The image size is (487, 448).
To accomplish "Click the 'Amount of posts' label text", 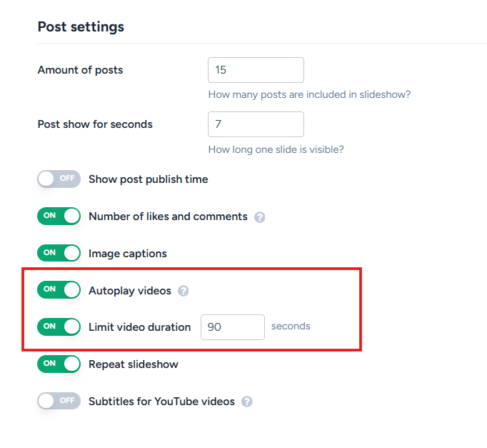I will pyautogui.click(x=80, y=70).
